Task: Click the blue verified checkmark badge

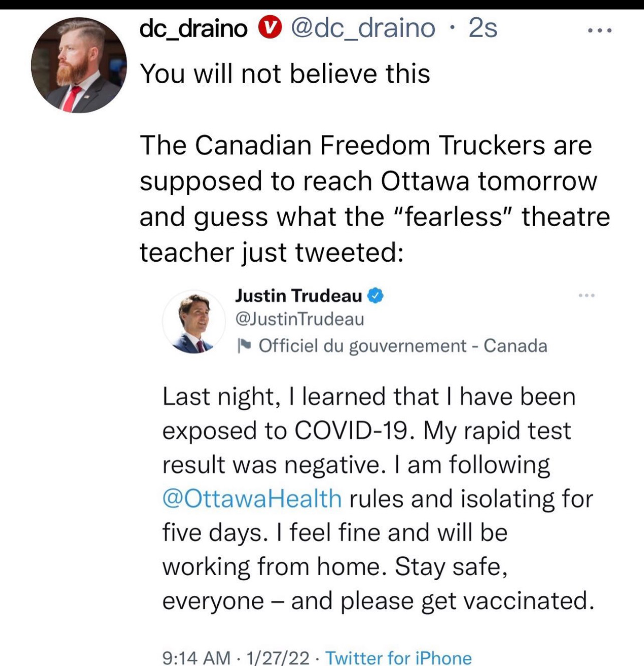Action: (376, 296)
